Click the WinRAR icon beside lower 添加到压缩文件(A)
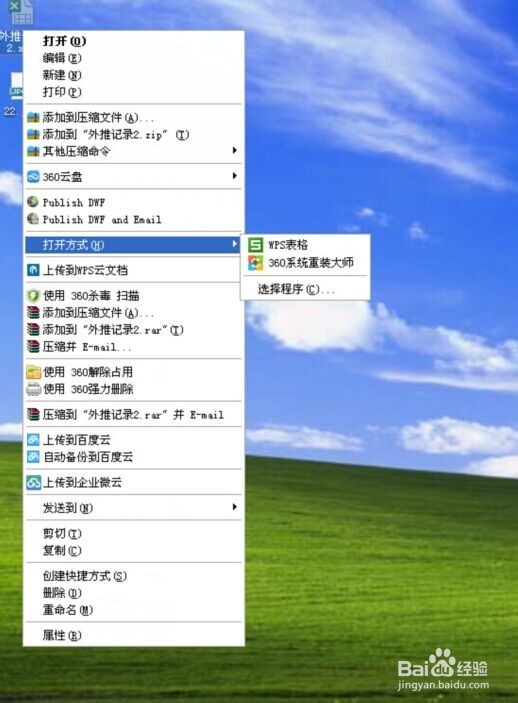 pyautogui.click(x=33, y=312)
